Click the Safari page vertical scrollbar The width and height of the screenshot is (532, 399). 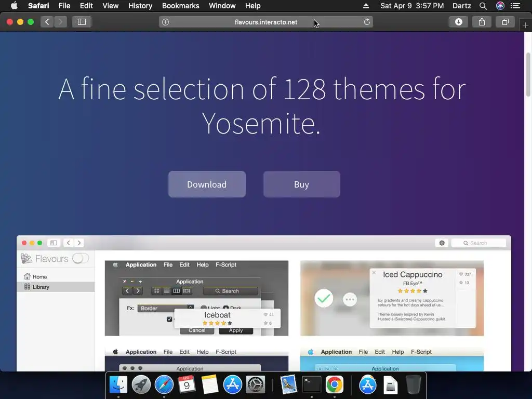(x=528, y=75)
